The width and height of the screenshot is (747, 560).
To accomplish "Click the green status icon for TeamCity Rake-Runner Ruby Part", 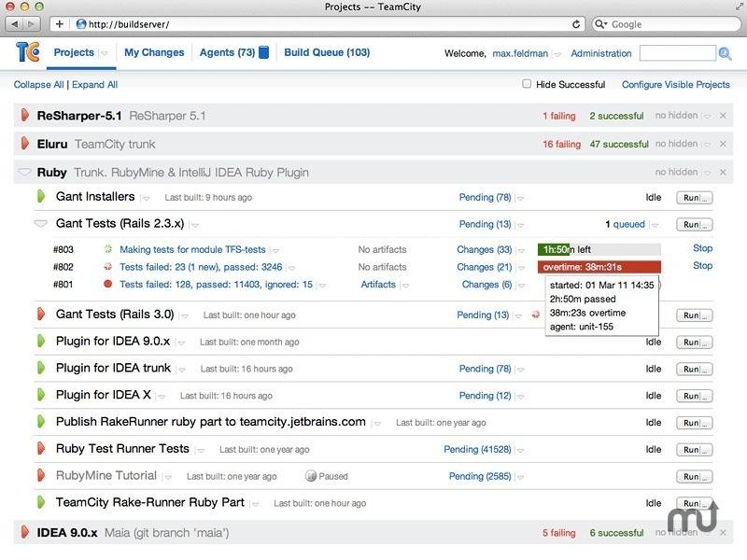I will coord(41,502).
